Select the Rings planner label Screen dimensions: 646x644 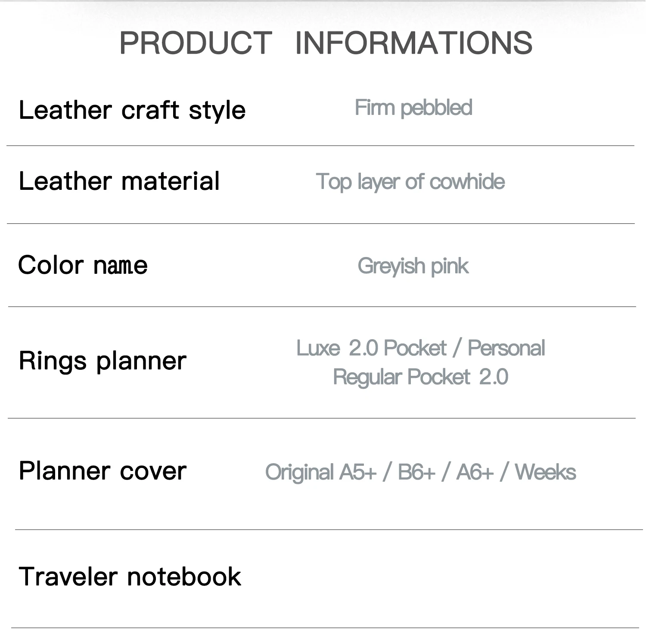[x=102, y=361]
